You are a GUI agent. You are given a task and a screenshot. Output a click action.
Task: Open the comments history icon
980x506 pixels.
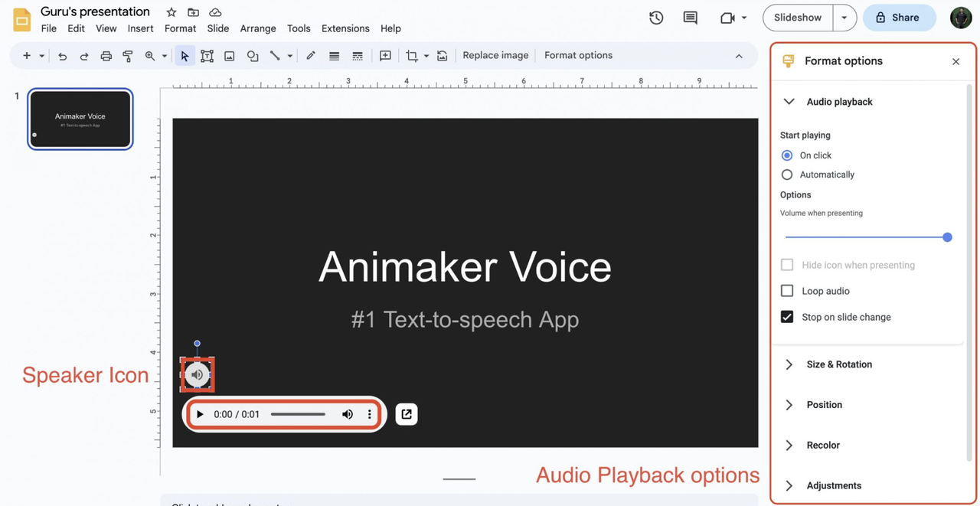pos(690,18)
